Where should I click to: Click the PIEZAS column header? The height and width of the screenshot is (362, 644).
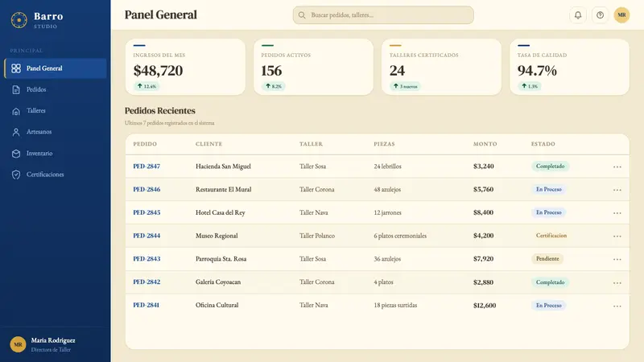click(x=384, y=144)
